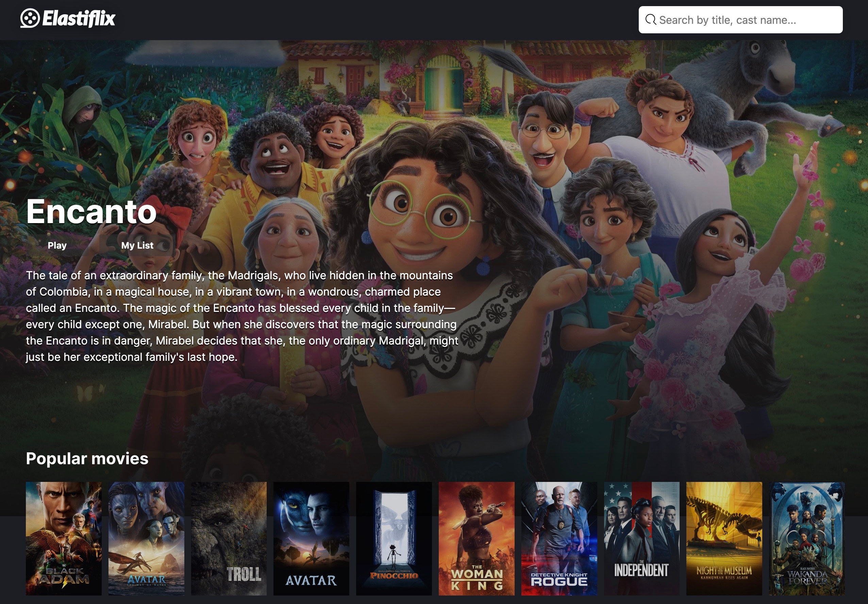The image size is (868, 604).
Task: Open The Woman King poster
Action: coord(476,539)
